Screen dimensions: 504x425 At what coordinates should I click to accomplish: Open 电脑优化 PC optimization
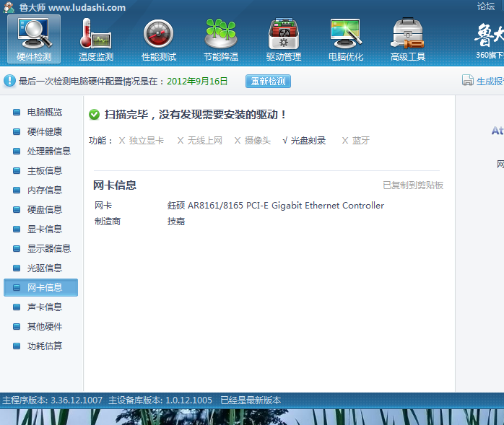click(346, 39)
